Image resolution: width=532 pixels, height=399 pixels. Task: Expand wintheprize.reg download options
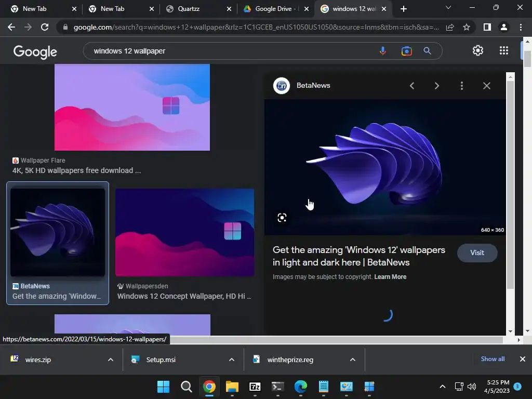pos(353,360)
